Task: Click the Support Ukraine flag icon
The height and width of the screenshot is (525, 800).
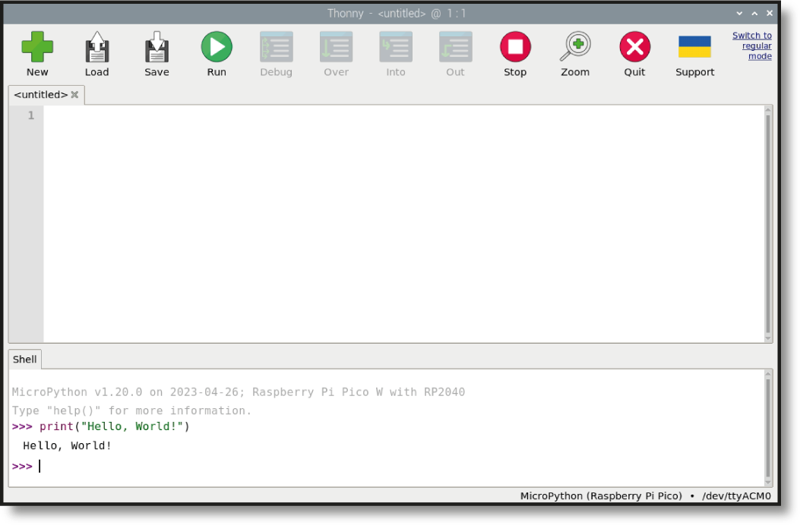Action: pyautogui.click(x=694, y=47)
